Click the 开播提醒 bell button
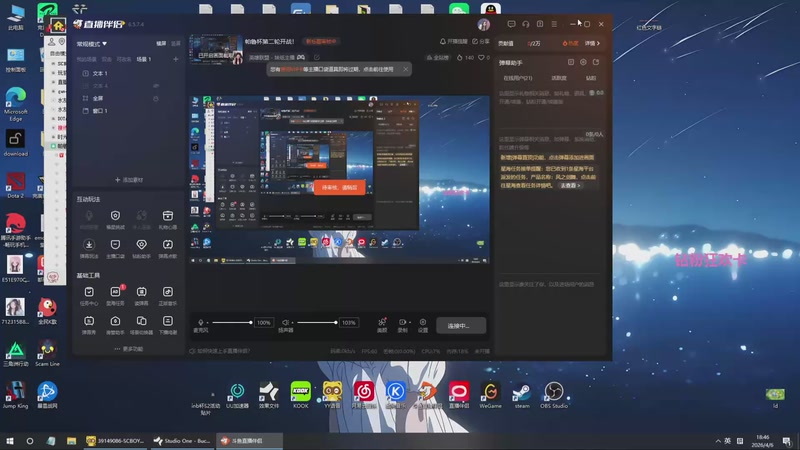 point(453,41)
